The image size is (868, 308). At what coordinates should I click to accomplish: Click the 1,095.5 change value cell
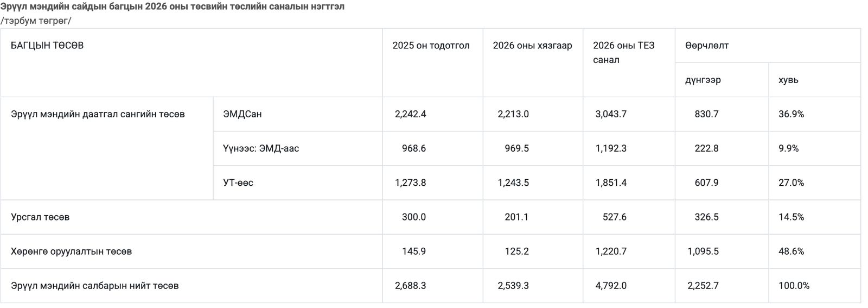coord(703,252)
